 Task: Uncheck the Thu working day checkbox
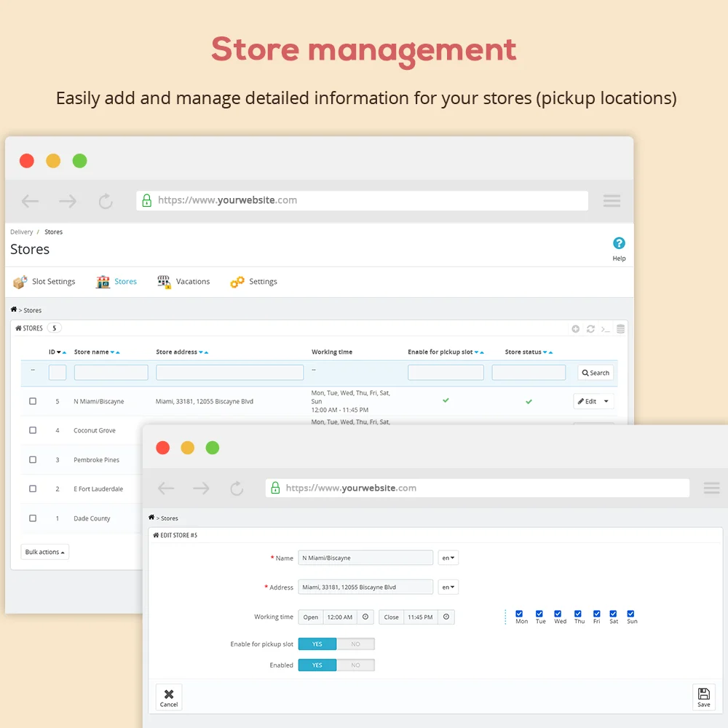coord(577,614)
